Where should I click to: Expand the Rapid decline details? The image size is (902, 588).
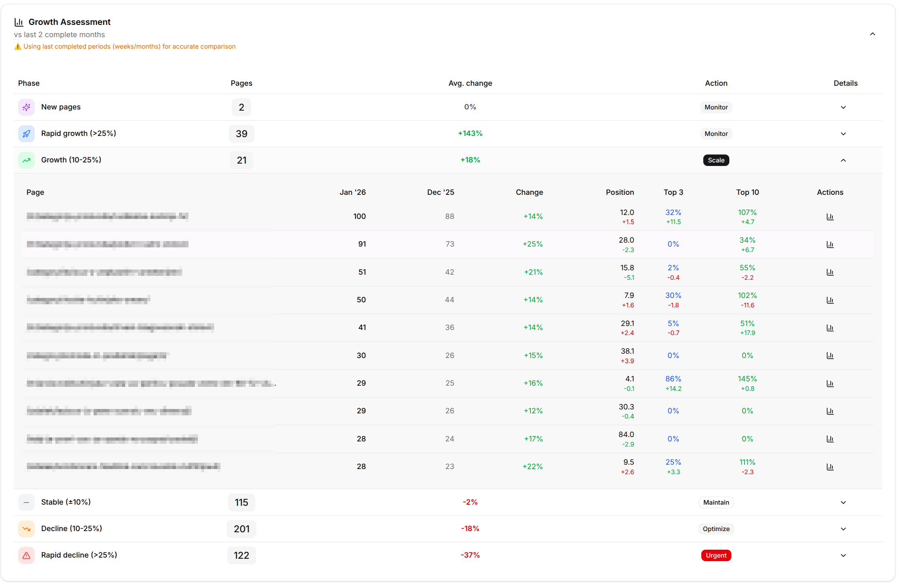coord(843,555)
